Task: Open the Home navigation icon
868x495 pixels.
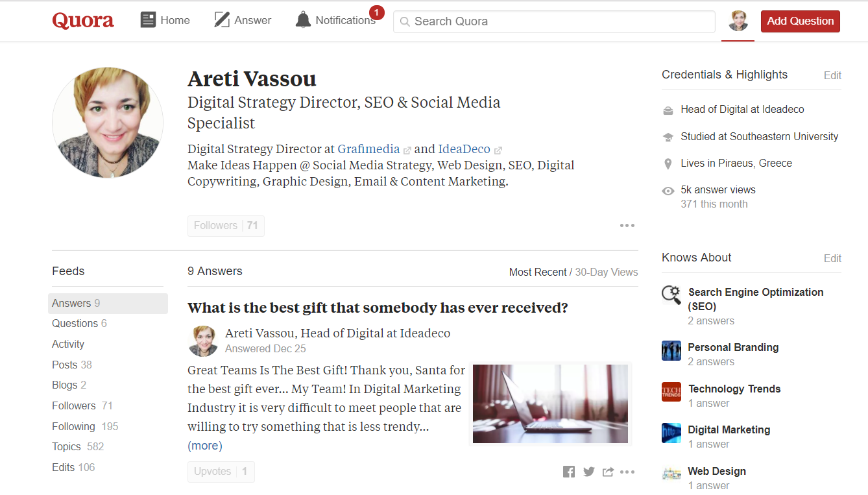Action: [149, 19]
